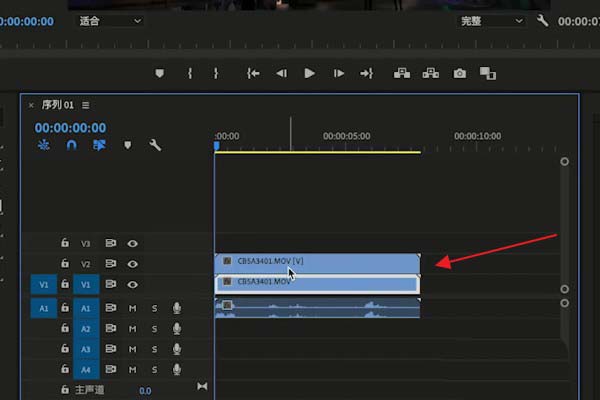Select the 序列 01 sequence tab
The height and width of the screenshot is (400, 600).
coord(56,105)
